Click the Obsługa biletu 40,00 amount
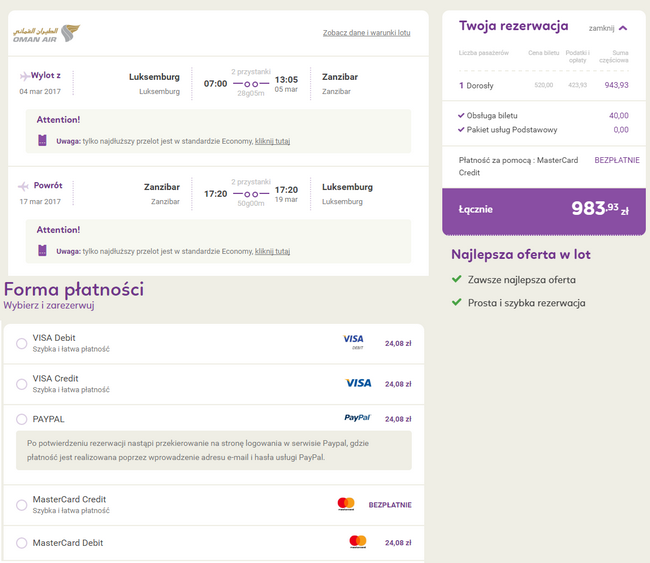 click(618, 116)
